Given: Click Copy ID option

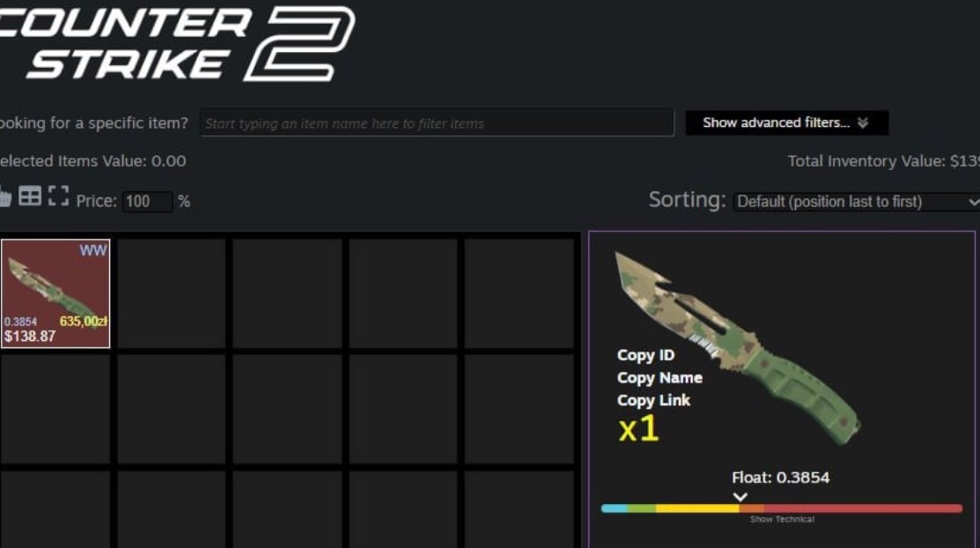Looking at the screenshot, I should click(645, 355).
